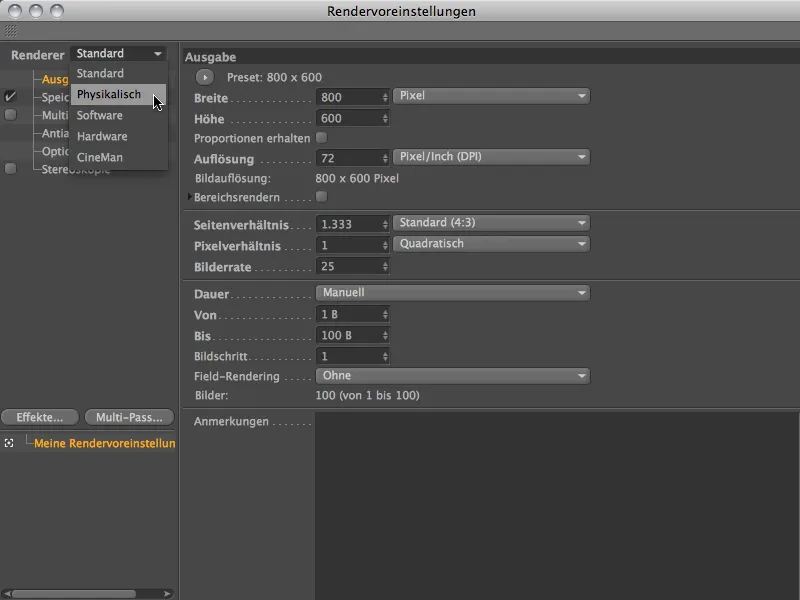800x600 pixels.
Task: Open the Dauer Manuell dropdown
Action: pos(453,293)
